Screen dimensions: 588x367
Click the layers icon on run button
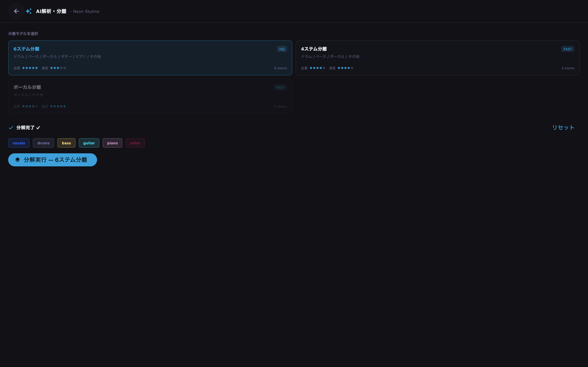pyautogui.click(x=18, y=160)
